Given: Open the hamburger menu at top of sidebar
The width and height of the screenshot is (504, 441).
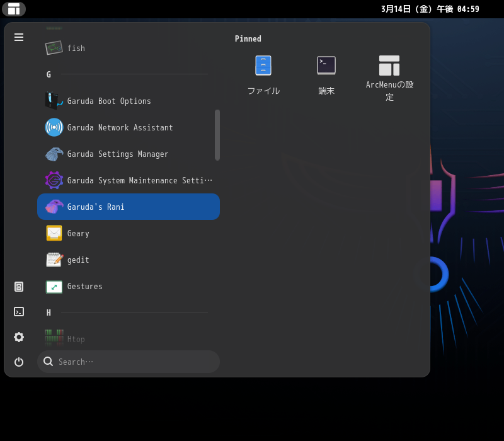Looking at the screenshot, I should (19, 37).
